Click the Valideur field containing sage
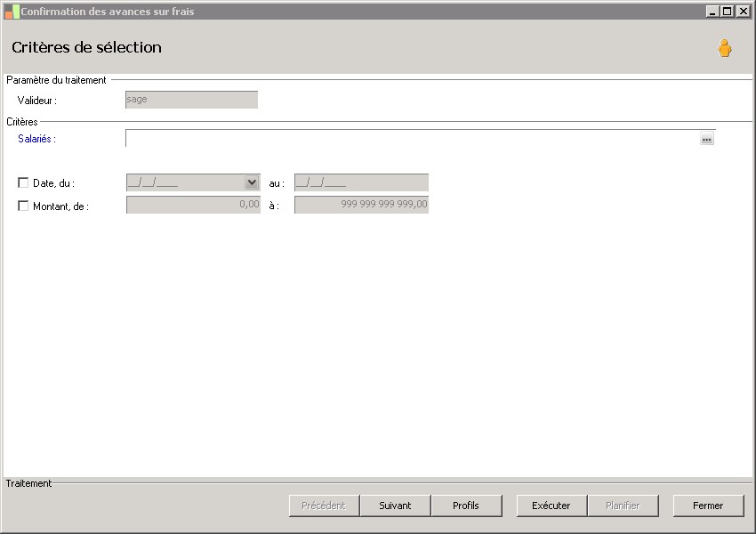756x534 pixels. coord(191,100)
